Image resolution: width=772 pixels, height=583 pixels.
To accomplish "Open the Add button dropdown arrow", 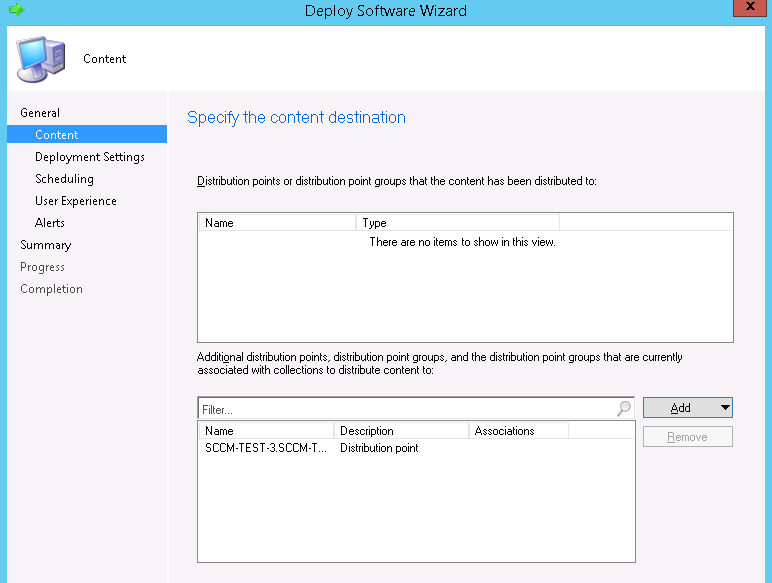I will click(723, 408).
